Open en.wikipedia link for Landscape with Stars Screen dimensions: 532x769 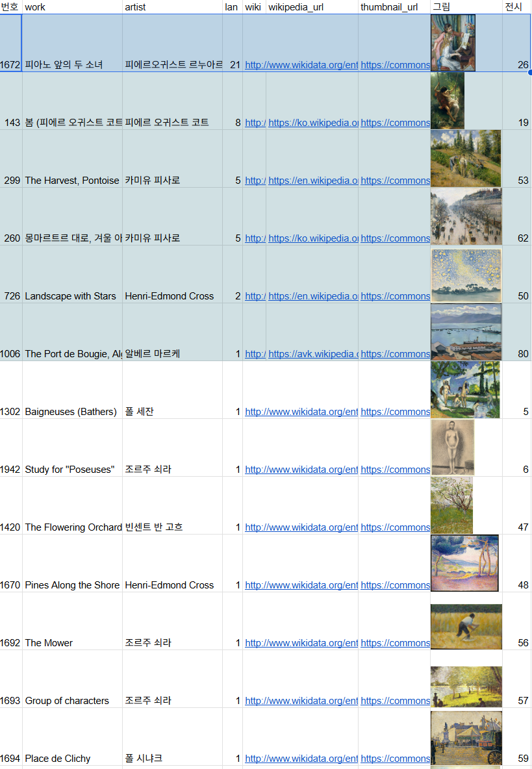(313, 296)
